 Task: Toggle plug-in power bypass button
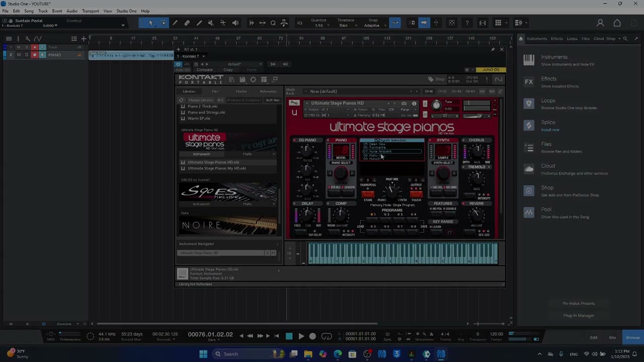[178, 64]
